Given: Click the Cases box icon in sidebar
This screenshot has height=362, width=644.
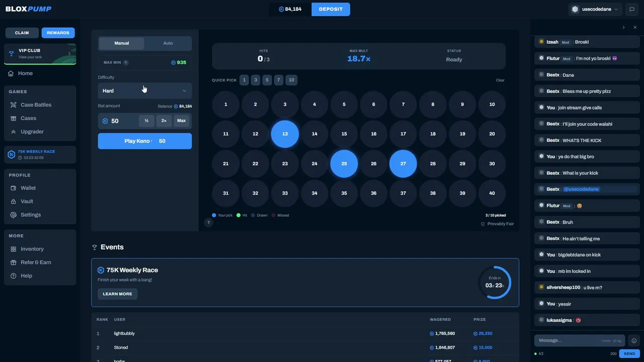Looking at the screenshot, I should tap(14, 118).
